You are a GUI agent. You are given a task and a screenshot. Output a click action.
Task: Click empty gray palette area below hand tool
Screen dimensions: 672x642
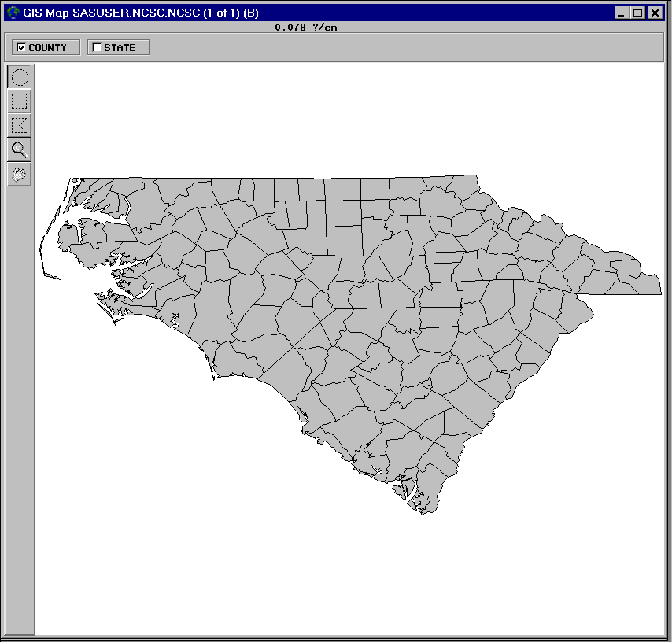pos(20,393)
